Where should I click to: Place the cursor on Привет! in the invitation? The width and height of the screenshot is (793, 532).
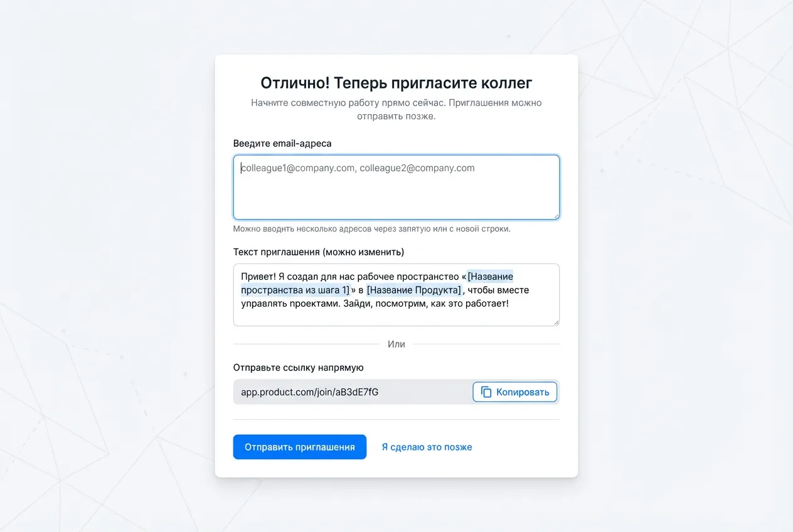[257, 276]
